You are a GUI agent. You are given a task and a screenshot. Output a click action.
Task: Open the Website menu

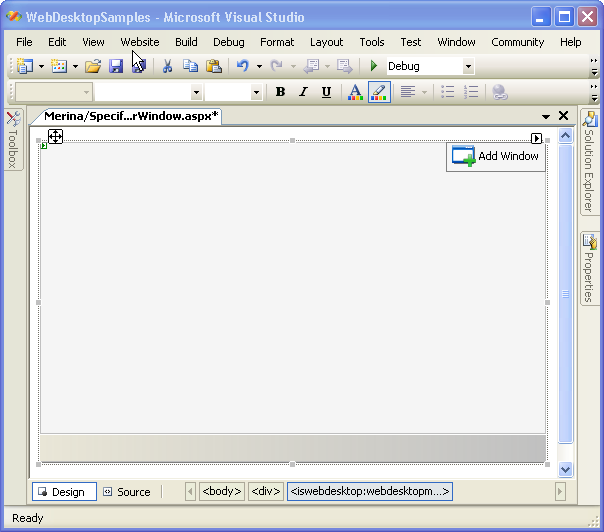(x=139, y=42)
